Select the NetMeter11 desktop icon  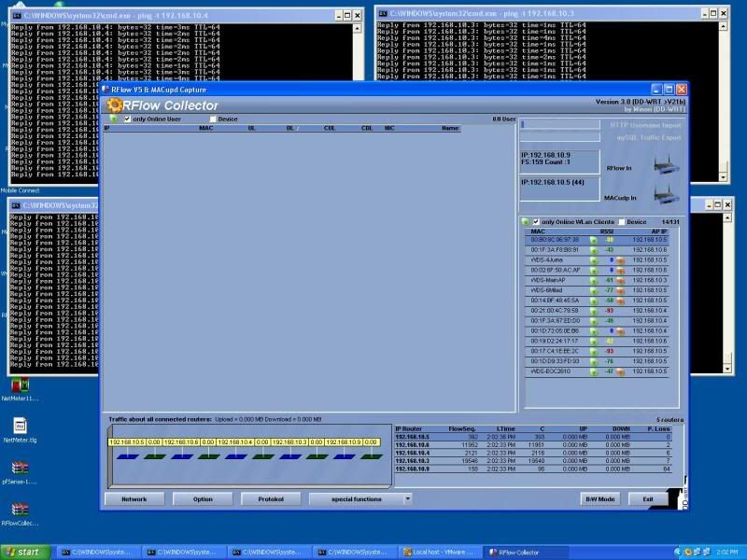coord(20,385)
